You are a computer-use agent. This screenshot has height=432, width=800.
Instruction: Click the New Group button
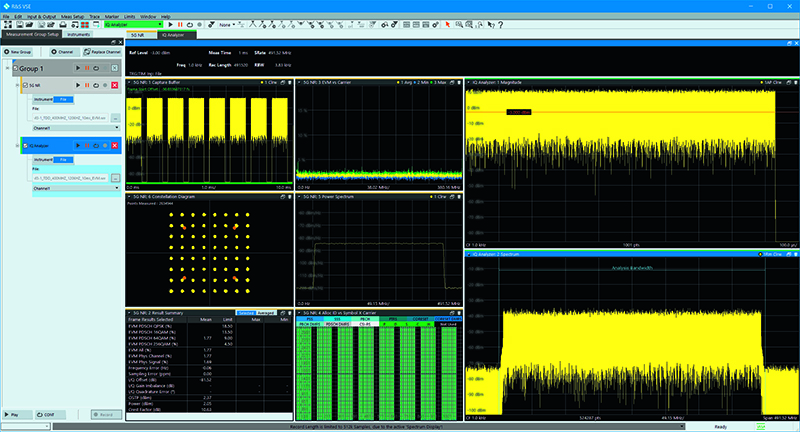tap(17, 50)
